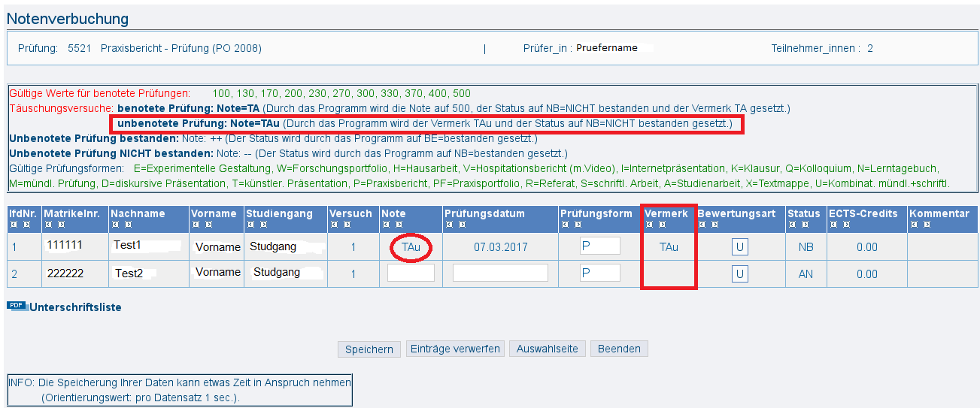This screenshot has height=408, width=980.
Task: Click Bewertungsart U box for Test1
Action: 739,246
